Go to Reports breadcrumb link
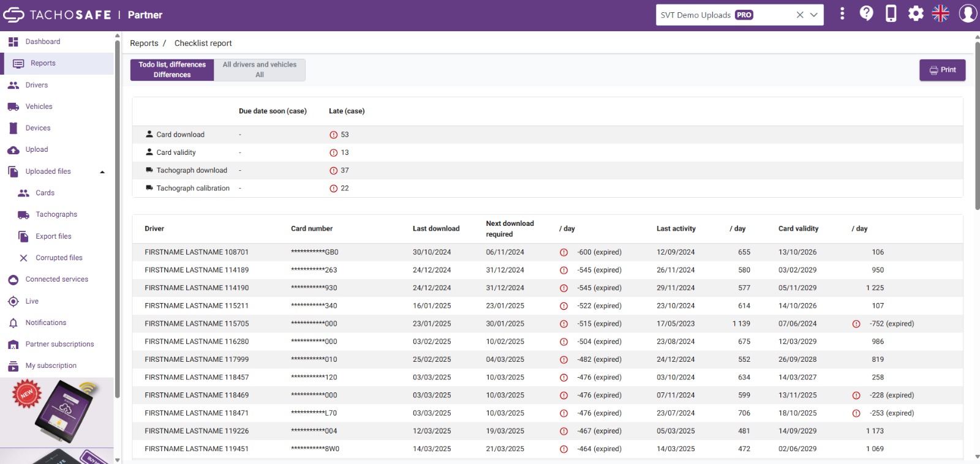This screenshot has width=980, height=464. [x=144, y=43]
